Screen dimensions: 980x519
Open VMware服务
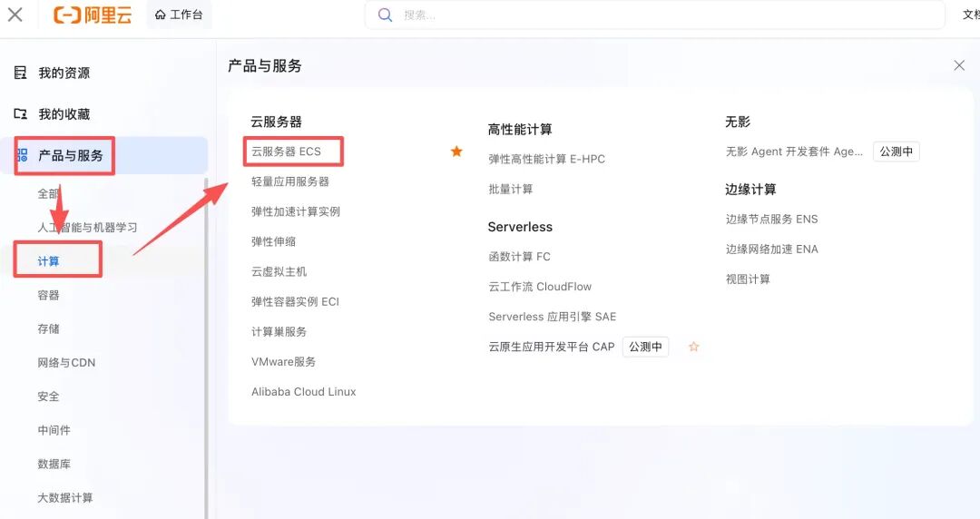283,361
